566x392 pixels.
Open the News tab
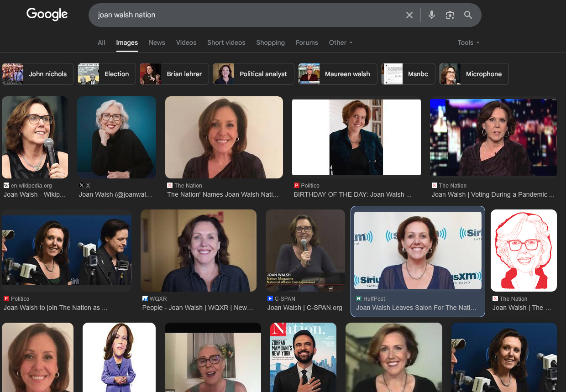click(157, 42)
